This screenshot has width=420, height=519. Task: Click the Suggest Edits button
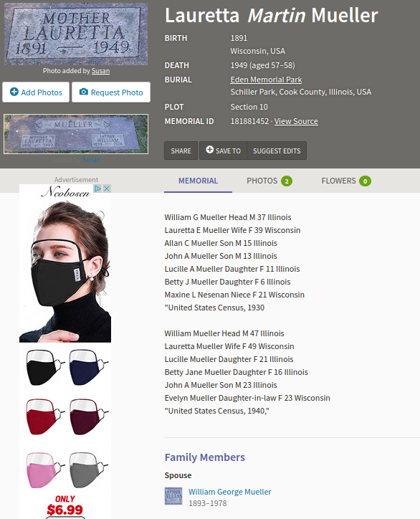tap(277, 151)
